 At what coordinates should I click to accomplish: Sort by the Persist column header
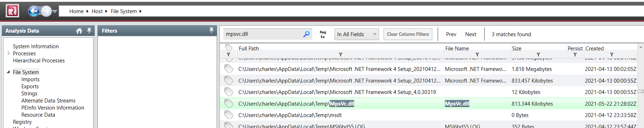575,49
